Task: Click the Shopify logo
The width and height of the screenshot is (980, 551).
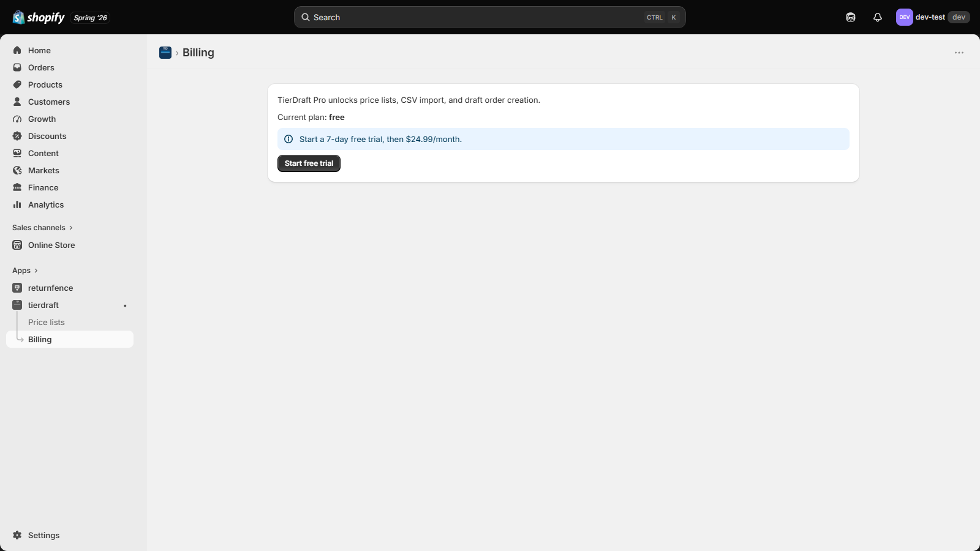Action: tap(39, 17)
